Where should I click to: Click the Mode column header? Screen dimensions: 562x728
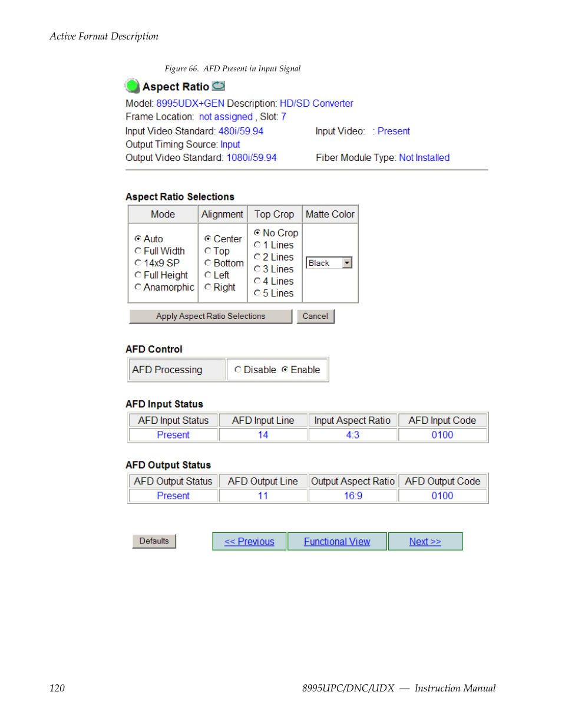pyautogui.click(x=163, y=215)
